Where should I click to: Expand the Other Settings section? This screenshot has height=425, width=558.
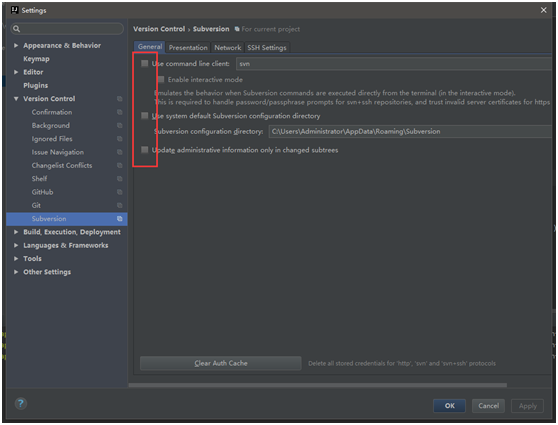click(16, 272)
